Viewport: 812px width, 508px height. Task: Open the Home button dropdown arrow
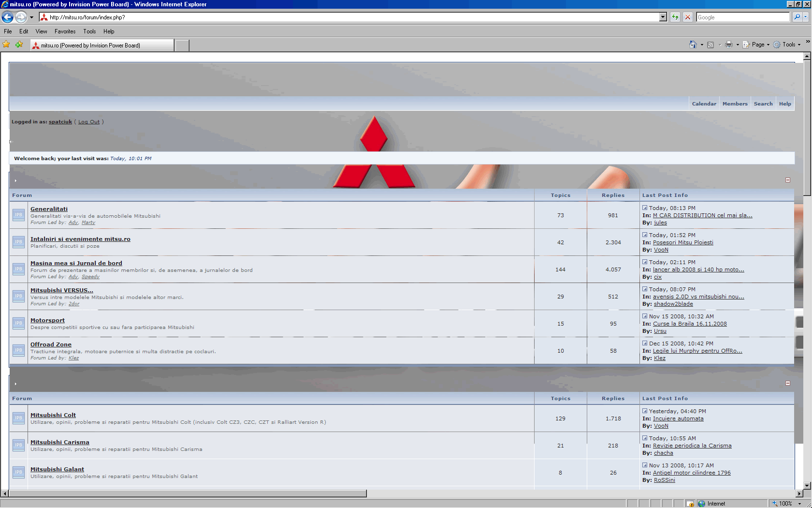[702, 45]
